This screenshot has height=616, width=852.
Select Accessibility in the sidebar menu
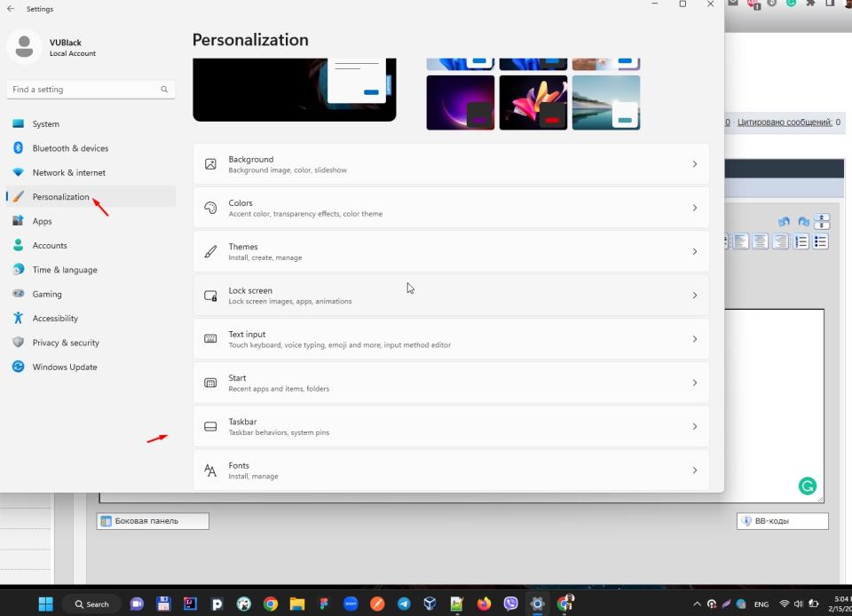click(x=55, y=318)
